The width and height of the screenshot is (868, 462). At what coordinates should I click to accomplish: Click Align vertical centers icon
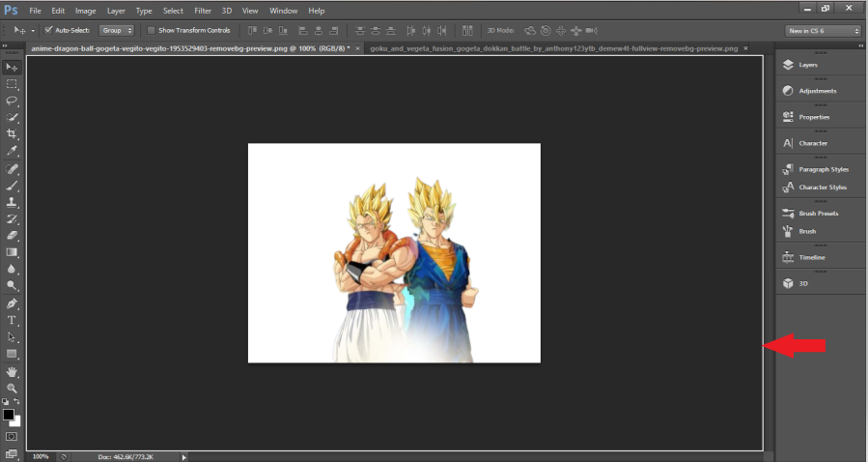pyautogui.click(x=267, y=30)
